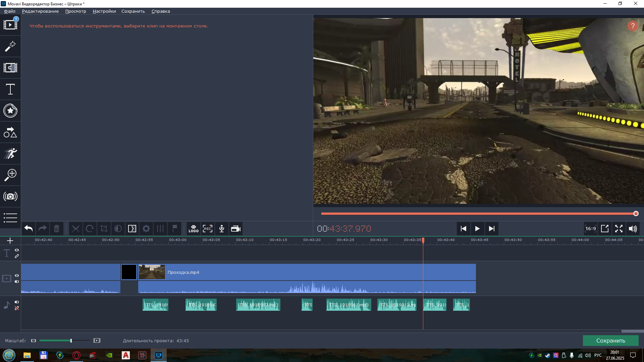Open the transitions panel
This screenshot has width=644, height=362.
pyautogui.click(x=10, y=68)
